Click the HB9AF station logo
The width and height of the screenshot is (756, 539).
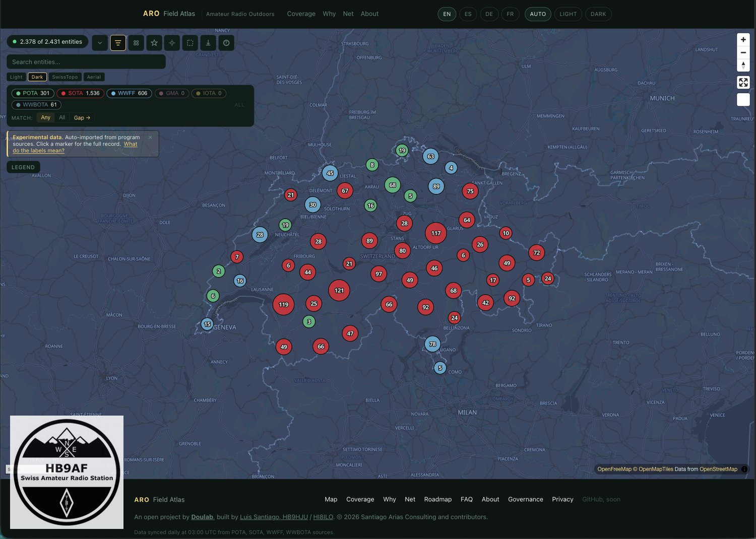pyautogui.click(x=67, y=472)
